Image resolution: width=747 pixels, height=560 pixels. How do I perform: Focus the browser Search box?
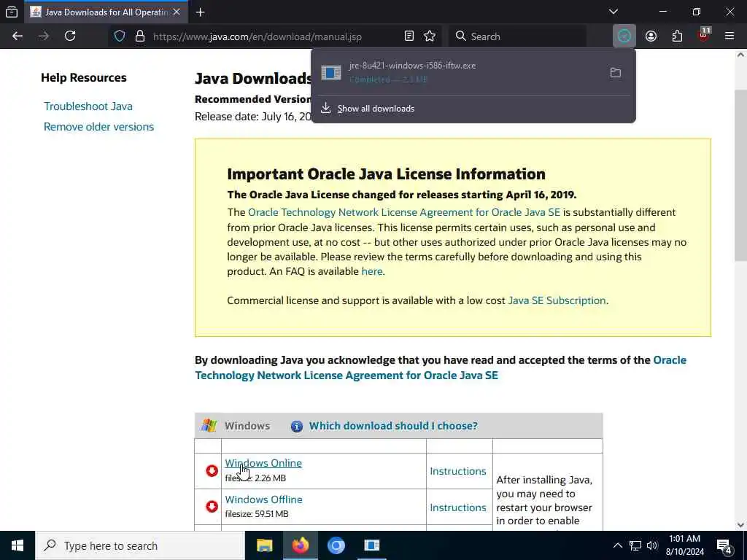click(x=518, y=36)
